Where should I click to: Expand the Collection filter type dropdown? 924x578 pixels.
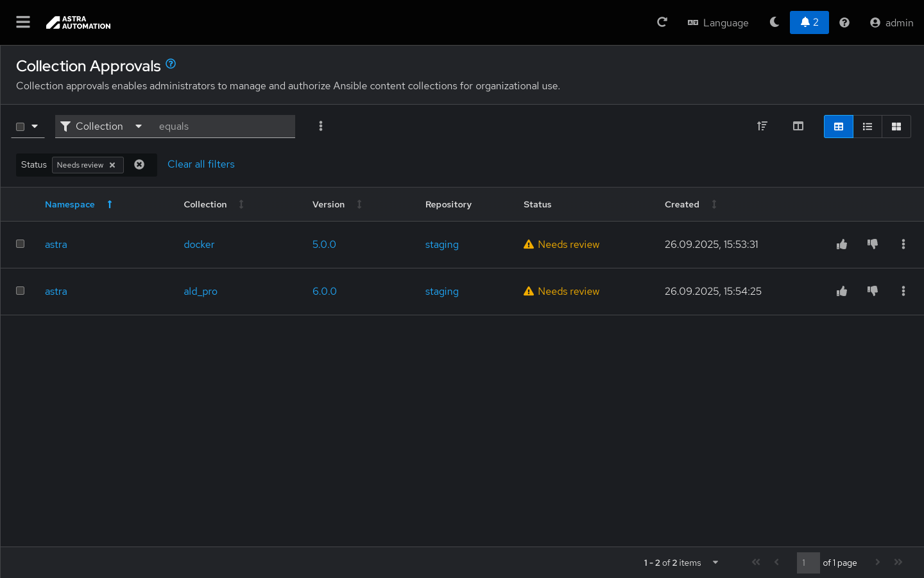[101, 127]
